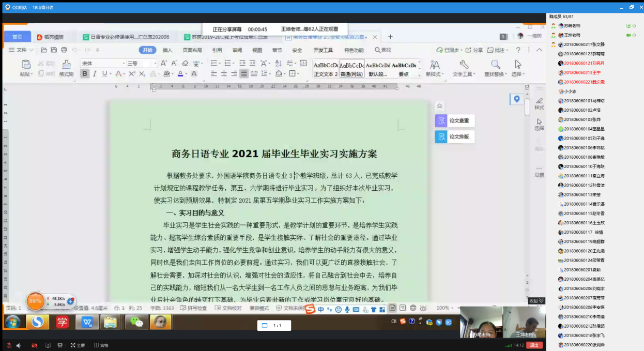Viewport: 644px width, 351px height.
Task: Click the 新样式 icon in ribbon
Action: click(435, 65)
